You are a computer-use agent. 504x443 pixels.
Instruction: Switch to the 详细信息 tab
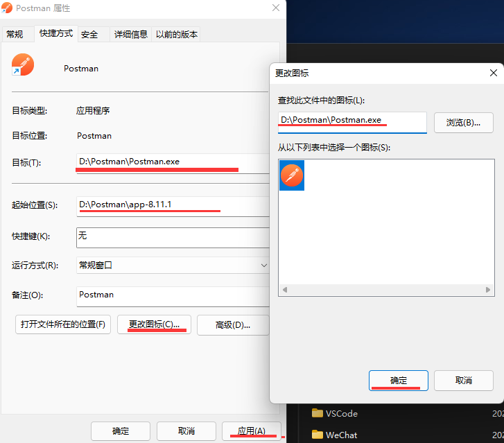tap(131, 34)
